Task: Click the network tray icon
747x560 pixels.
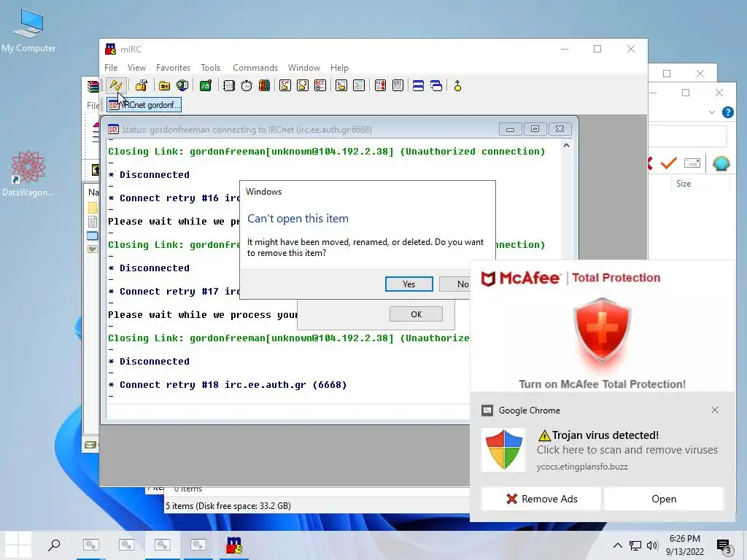Action: (x=635, y=545)
